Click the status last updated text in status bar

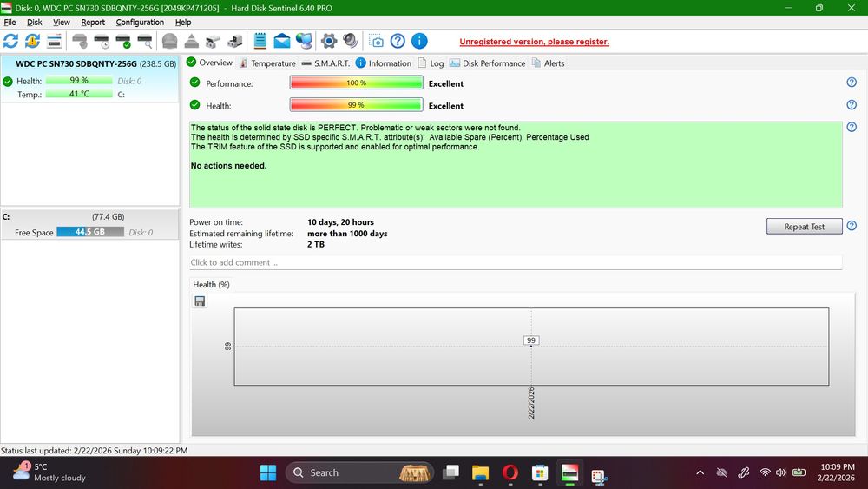(94, 451)
